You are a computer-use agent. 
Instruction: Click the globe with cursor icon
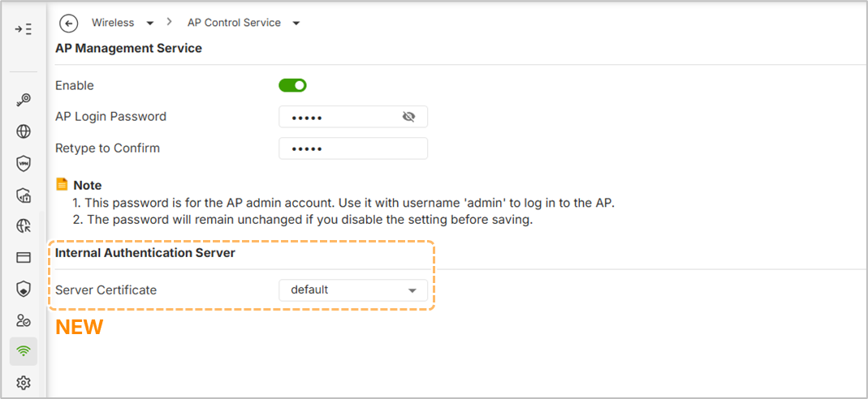pyautogui.click(x=24, y=226)
